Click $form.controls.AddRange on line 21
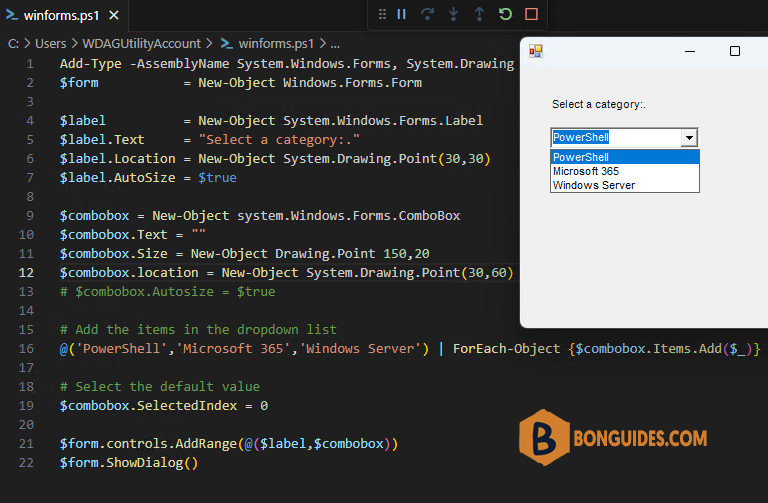 148,444
